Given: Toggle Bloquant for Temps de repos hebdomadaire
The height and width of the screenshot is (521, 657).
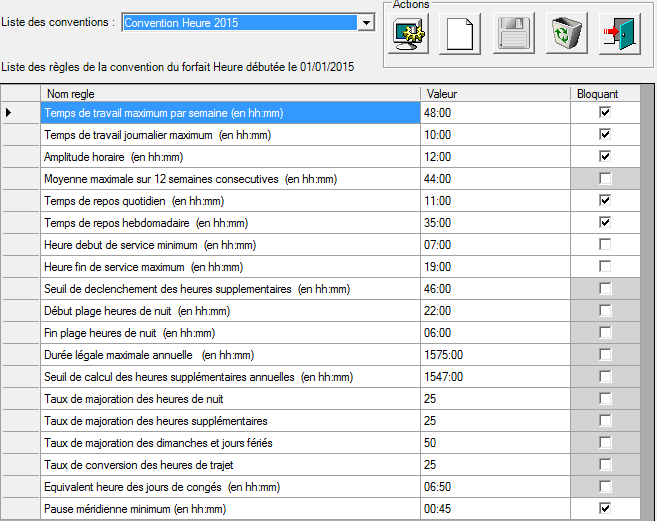Looking at the screenshot, I should point(604,223).
